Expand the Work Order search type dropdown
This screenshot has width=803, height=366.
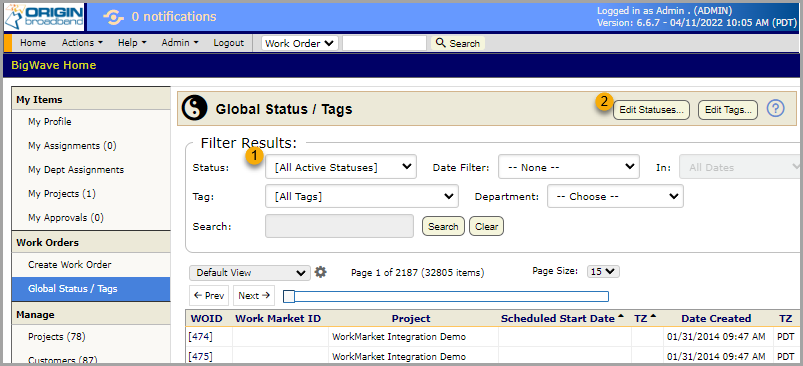tap(300, 44)
